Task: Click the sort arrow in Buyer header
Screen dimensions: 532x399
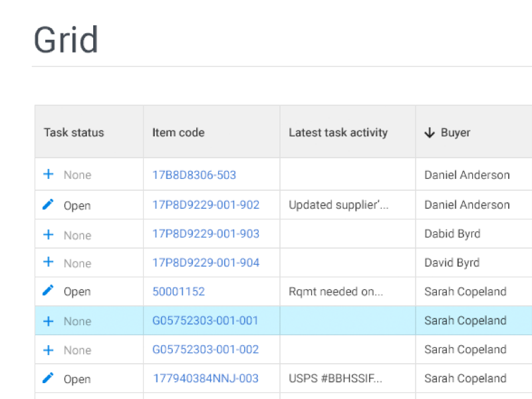Action: [430, 133]
